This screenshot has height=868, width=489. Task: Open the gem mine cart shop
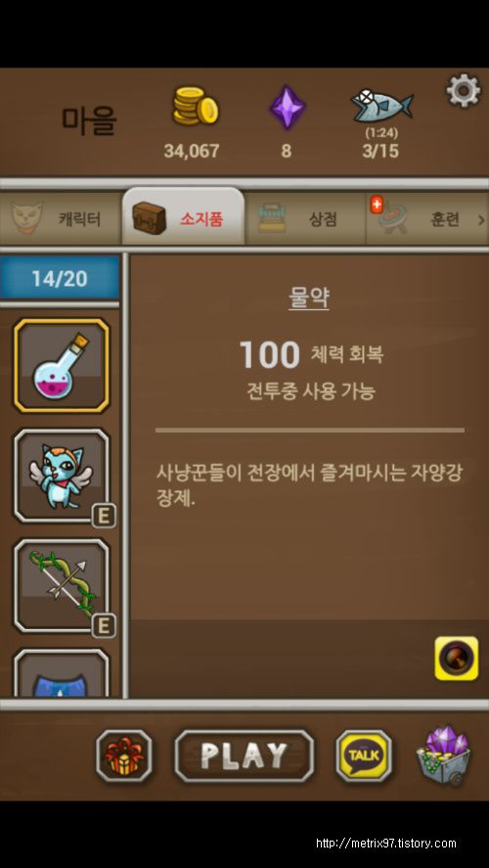click(x=443, y=755)
